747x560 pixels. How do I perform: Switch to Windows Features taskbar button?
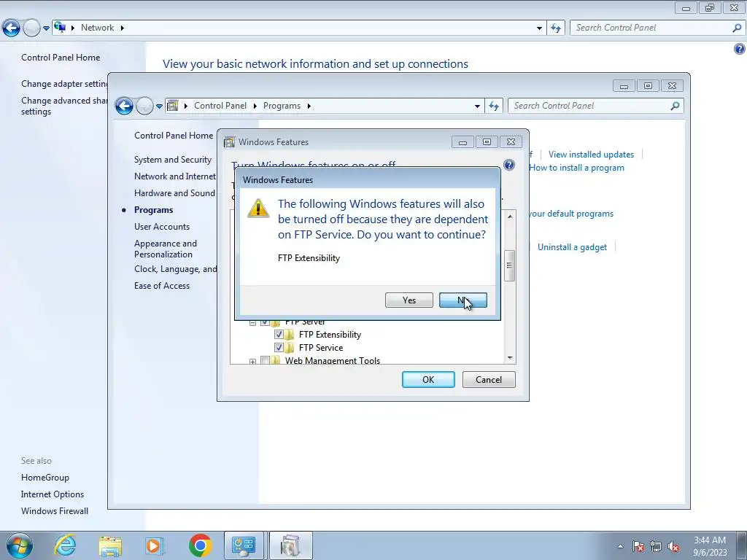click(290, 545)
